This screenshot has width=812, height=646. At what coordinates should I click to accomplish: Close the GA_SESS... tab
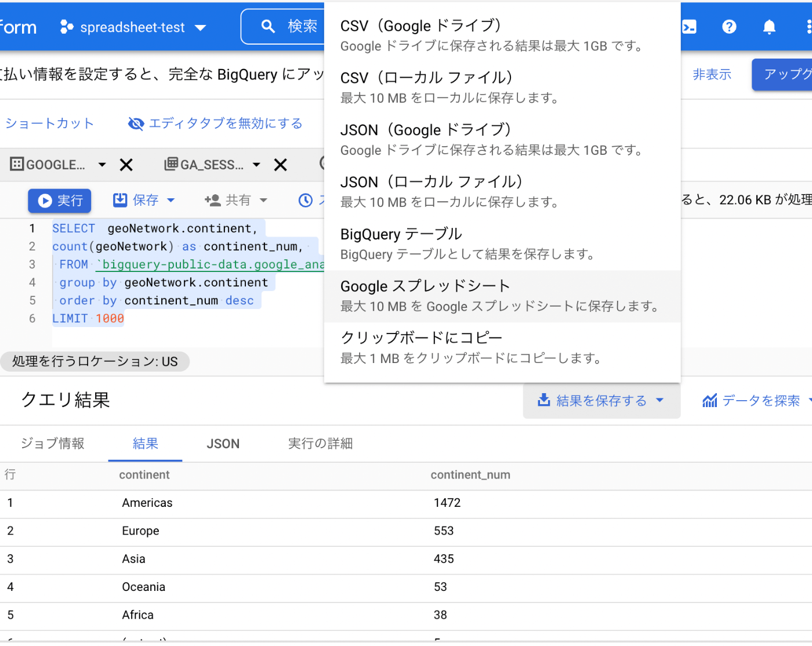point(281,165)
